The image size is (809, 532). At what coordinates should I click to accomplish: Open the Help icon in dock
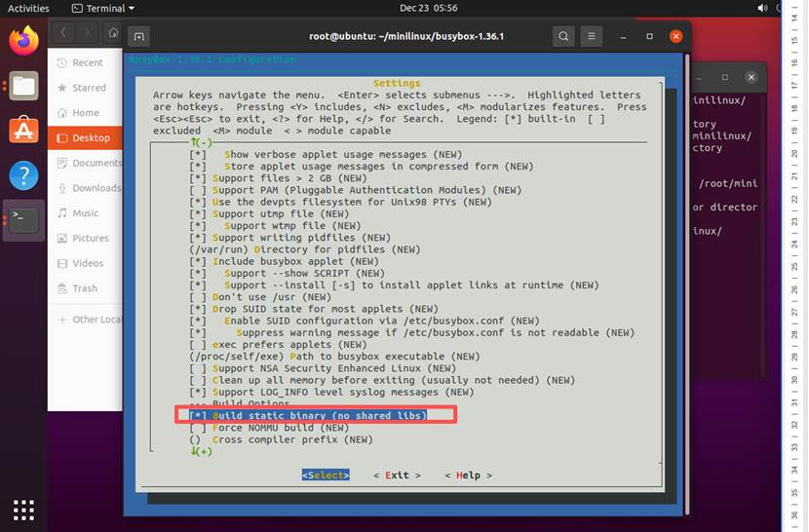pyautogui.click(x=23, y=175)
